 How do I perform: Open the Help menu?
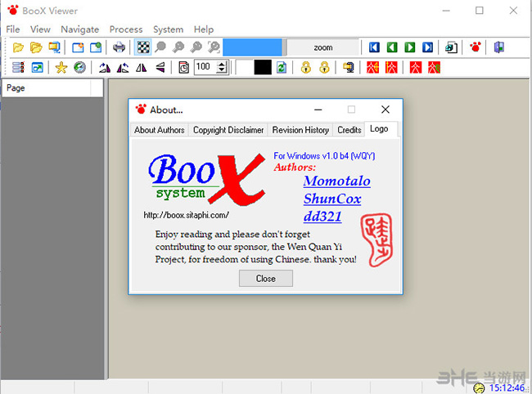[x=204, y=29]
